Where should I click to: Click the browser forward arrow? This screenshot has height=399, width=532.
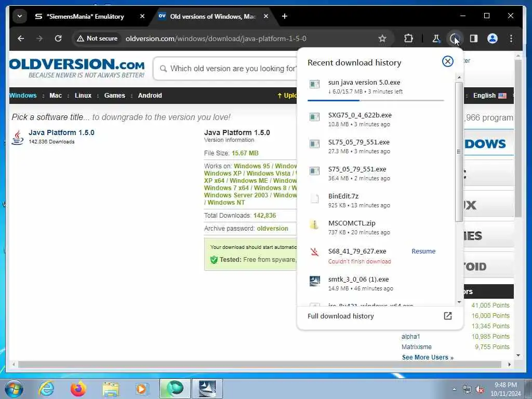point(39,38)
